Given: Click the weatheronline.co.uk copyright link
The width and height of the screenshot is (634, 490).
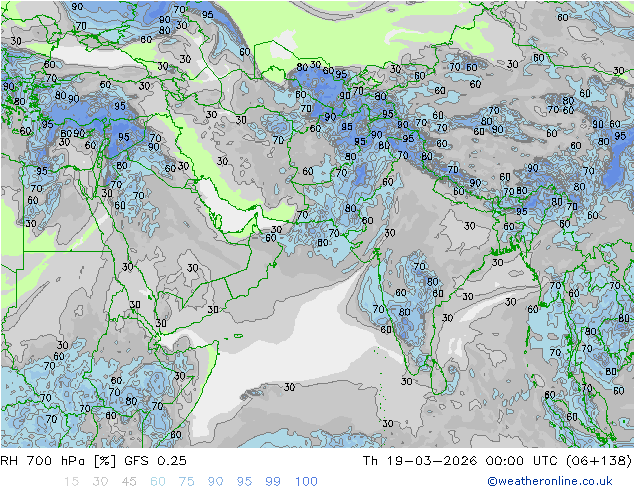Looking at the screenshot, I should [x=550, y=481].
